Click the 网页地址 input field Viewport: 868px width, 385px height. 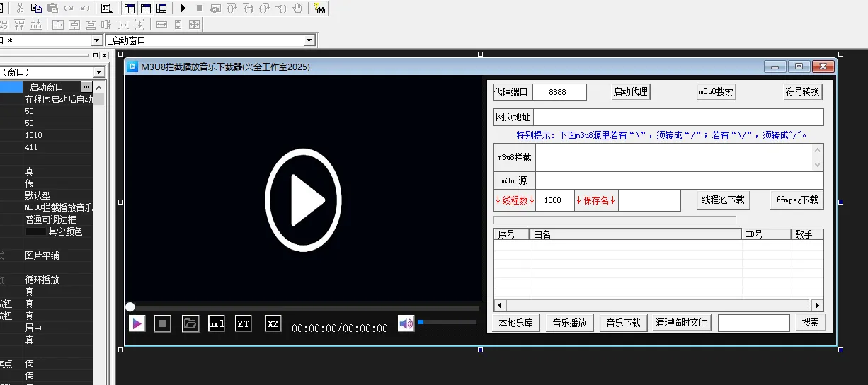pyautogui.click(x=679, y=117)
